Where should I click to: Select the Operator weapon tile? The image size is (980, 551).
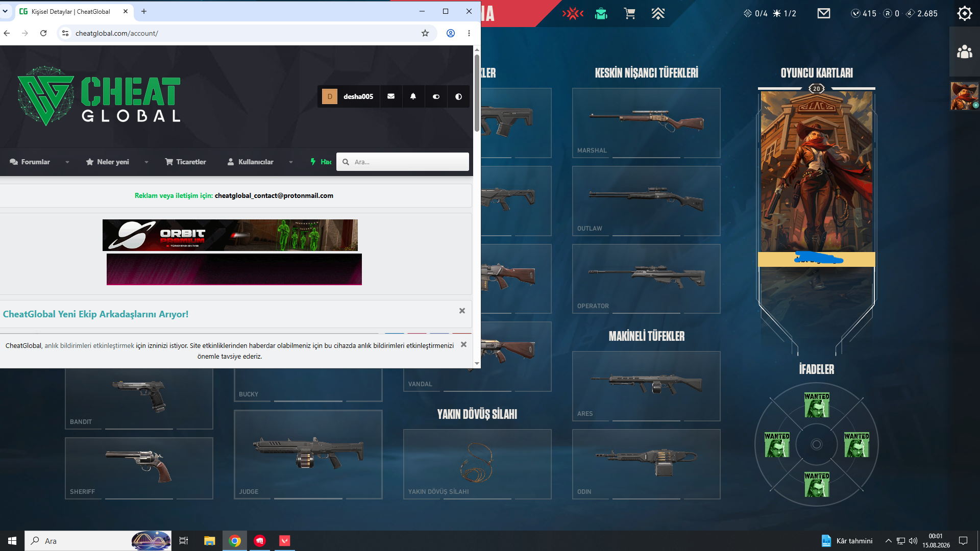(646, 279)
